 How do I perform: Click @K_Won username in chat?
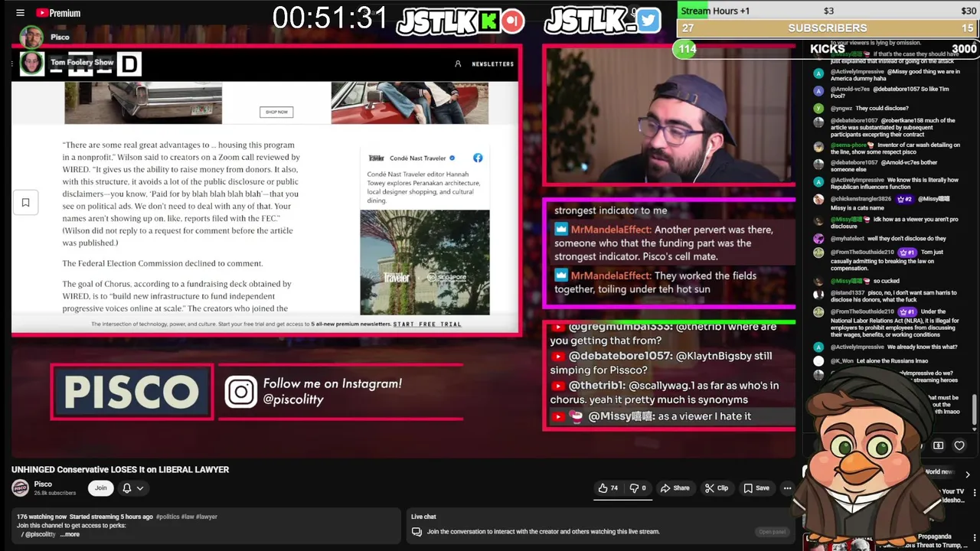842,360
